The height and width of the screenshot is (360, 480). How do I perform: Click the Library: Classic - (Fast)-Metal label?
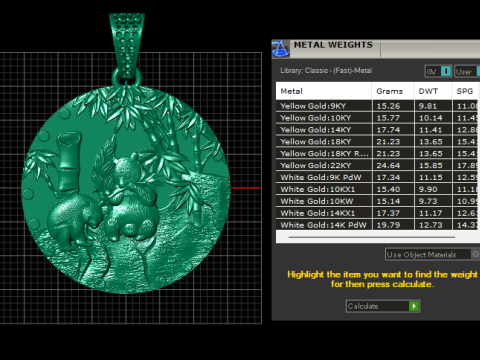326,71
